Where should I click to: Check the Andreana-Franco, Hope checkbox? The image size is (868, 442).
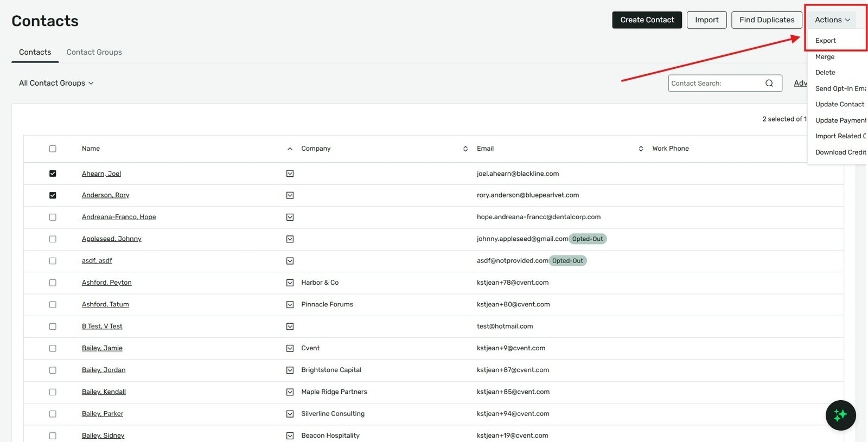tap(53, 217)
